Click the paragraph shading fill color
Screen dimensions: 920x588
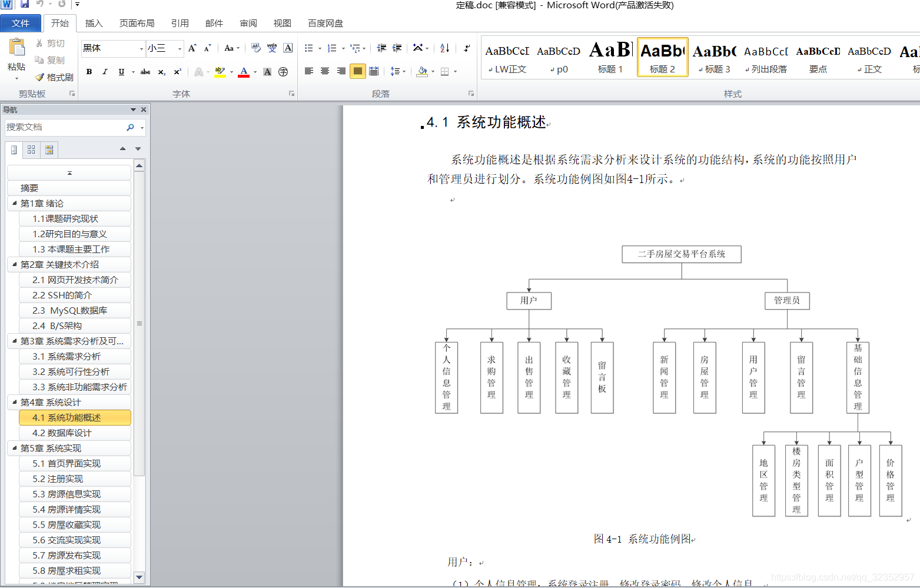coord(422,72)
